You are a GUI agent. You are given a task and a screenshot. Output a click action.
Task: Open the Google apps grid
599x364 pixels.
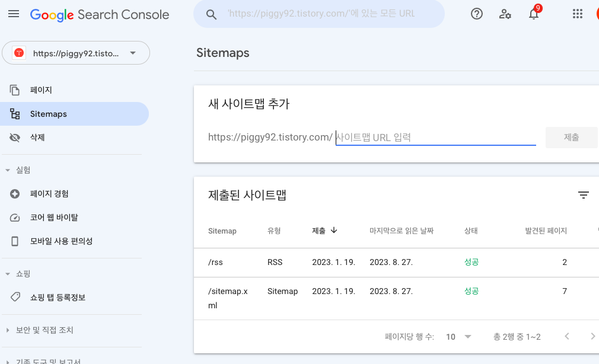[x=578, y=14]
